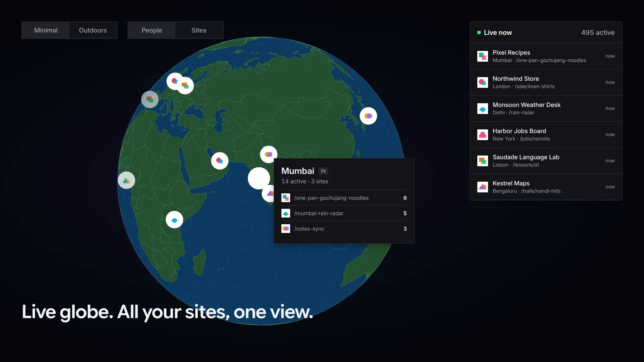Click the Tokyo marker on the globe

368,116
